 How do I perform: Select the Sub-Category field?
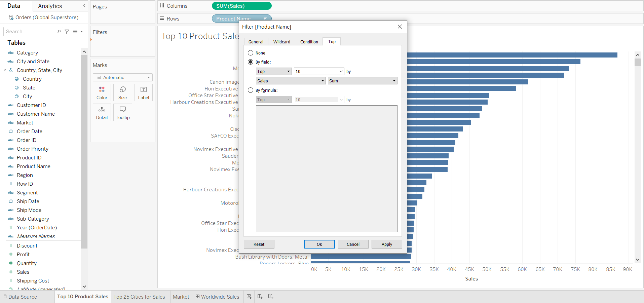(x=33, y=219)
